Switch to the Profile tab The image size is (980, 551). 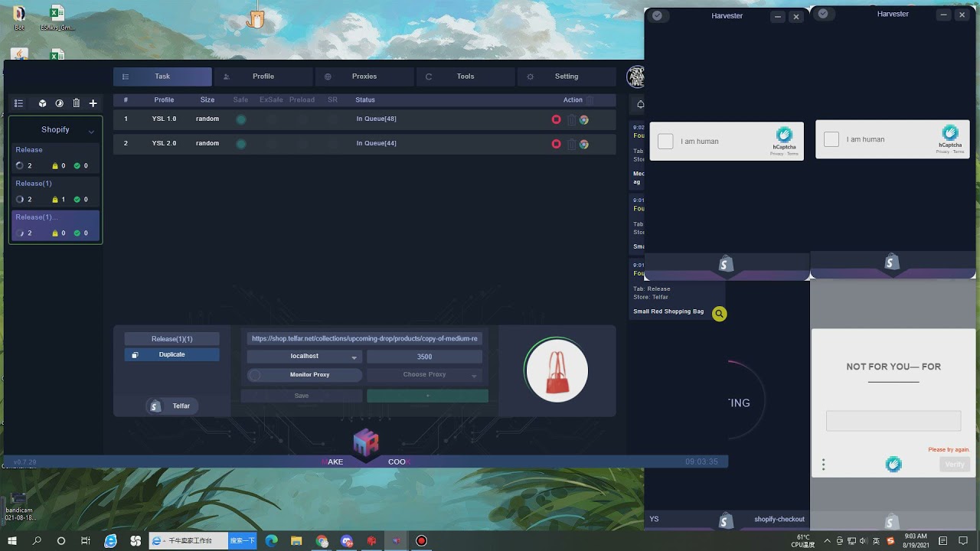click(263, 77)
